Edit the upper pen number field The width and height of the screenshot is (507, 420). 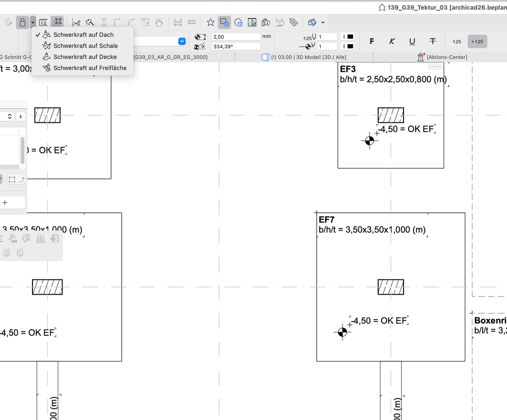point(327,37)
